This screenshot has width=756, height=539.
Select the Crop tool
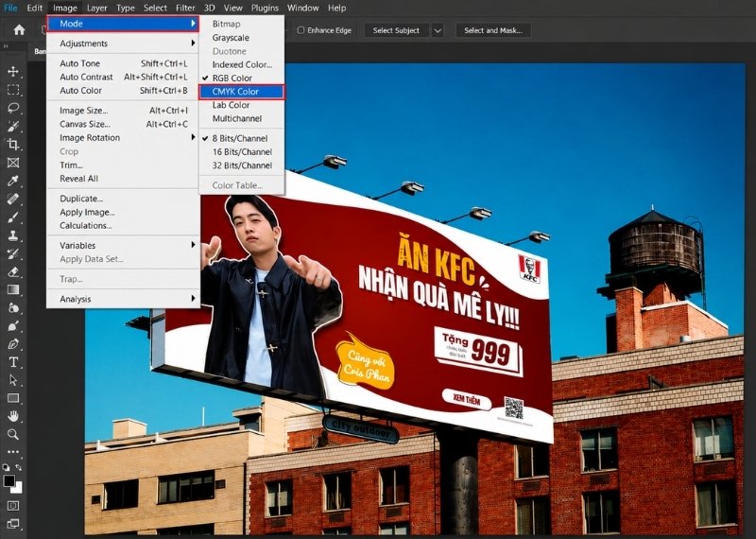[x=13, y=145]
